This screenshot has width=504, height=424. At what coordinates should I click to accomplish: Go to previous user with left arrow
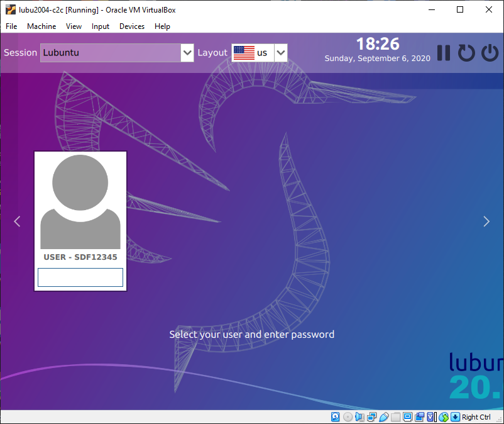coord(17,221)
